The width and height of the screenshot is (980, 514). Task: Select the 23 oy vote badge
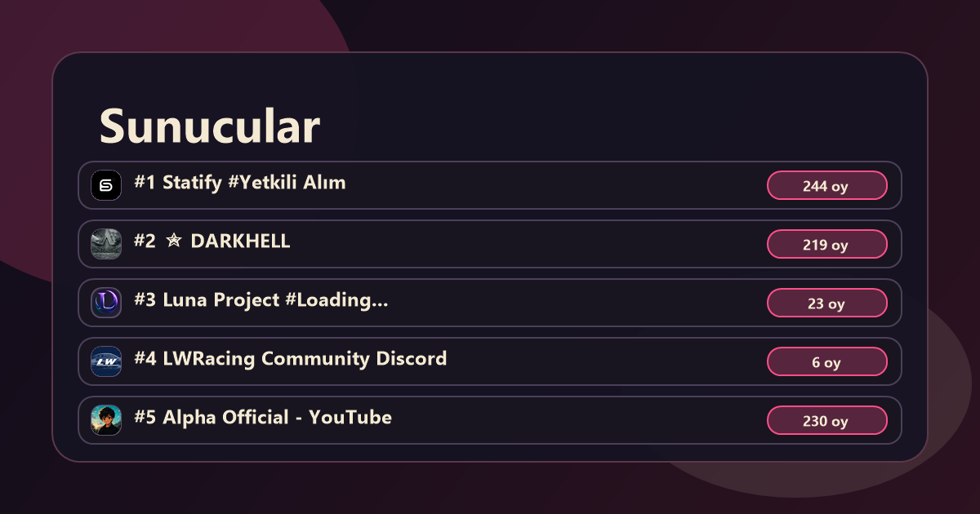(x=827, y=303)
